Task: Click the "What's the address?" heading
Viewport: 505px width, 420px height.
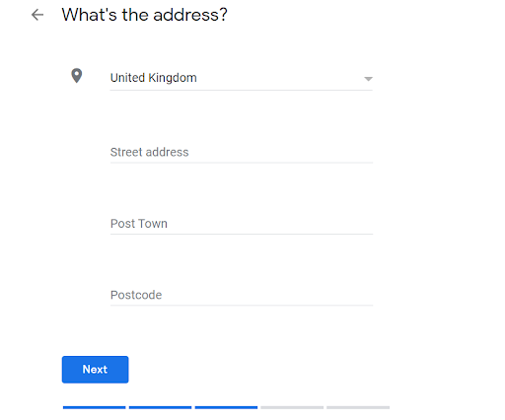Action: click(x=144, y=15)
